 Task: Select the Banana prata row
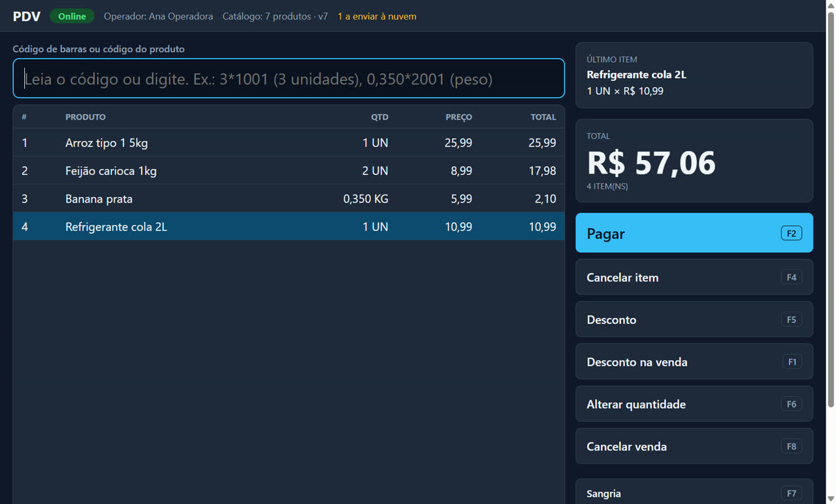click(289, 198)
